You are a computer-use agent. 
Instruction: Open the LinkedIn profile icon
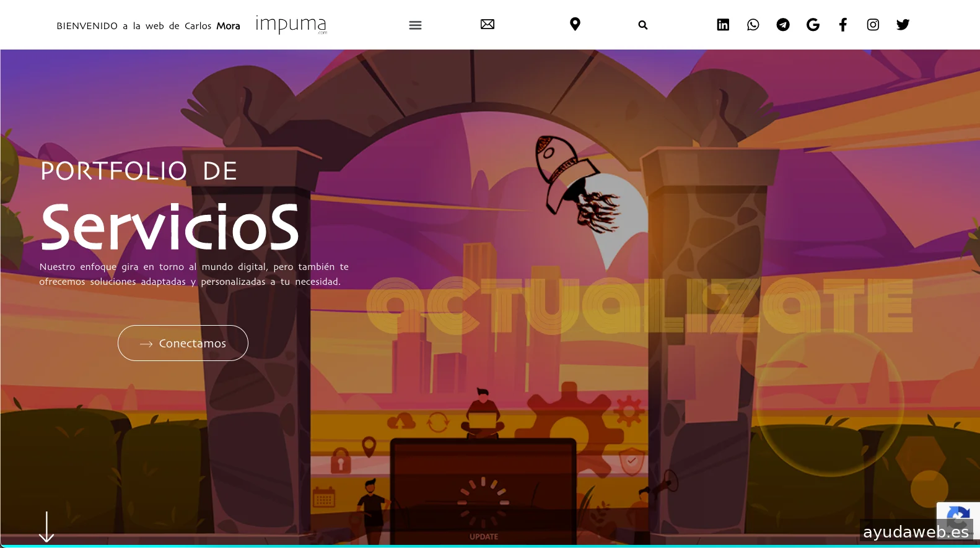click(x=723, y=25)
